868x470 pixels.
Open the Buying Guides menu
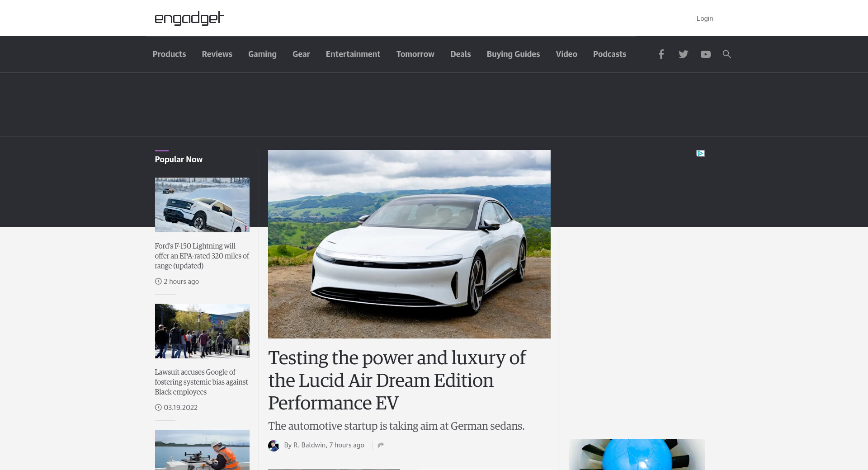[513, 54]
